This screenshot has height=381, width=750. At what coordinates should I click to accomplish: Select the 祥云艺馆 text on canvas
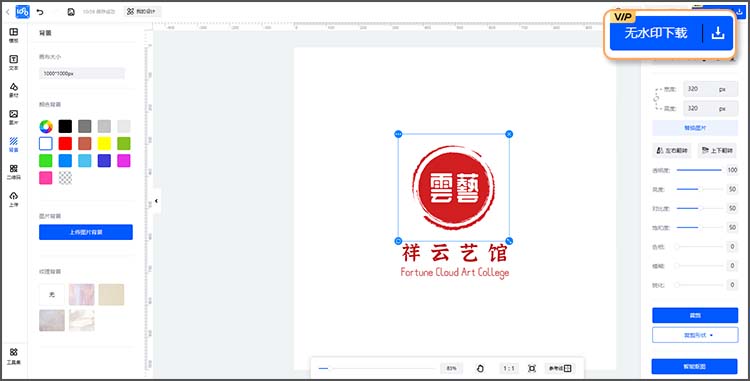coord(454,253)
